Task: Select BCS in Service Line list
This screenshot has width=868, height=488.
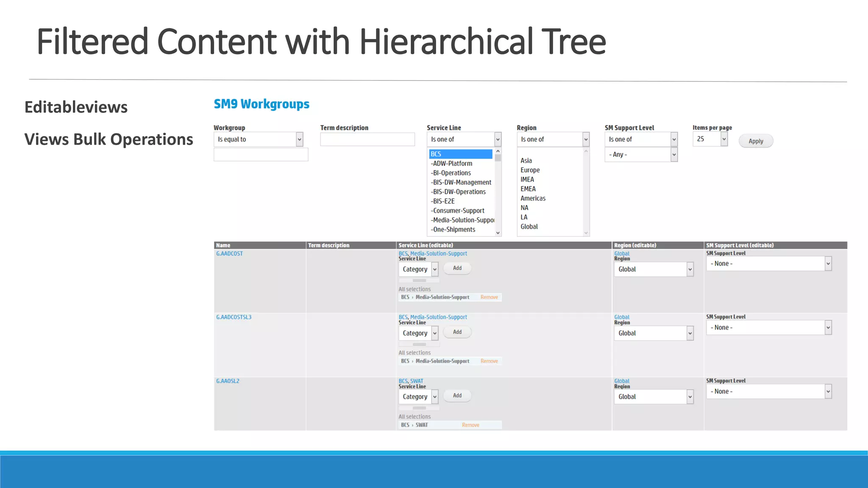Action: [x=461, y=154]
